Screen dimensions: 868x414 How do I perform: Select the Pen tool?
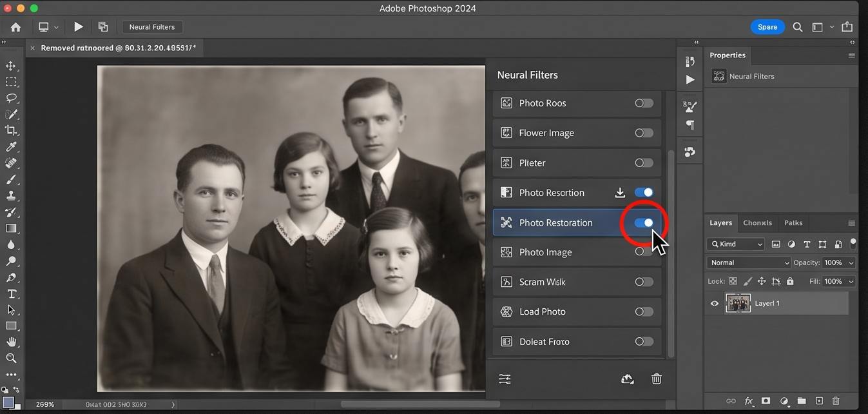point(11,277)
